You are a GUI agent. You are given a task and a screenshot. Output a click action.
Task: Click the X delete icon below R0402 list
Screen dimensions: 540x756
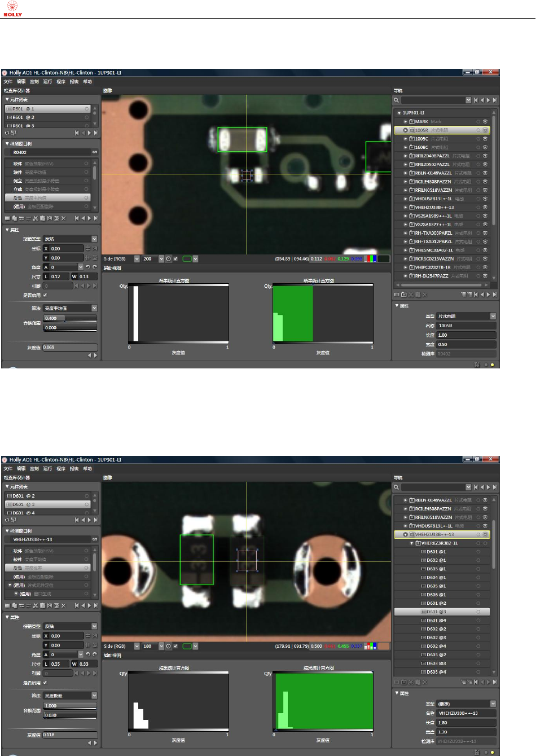pos(63,218)
